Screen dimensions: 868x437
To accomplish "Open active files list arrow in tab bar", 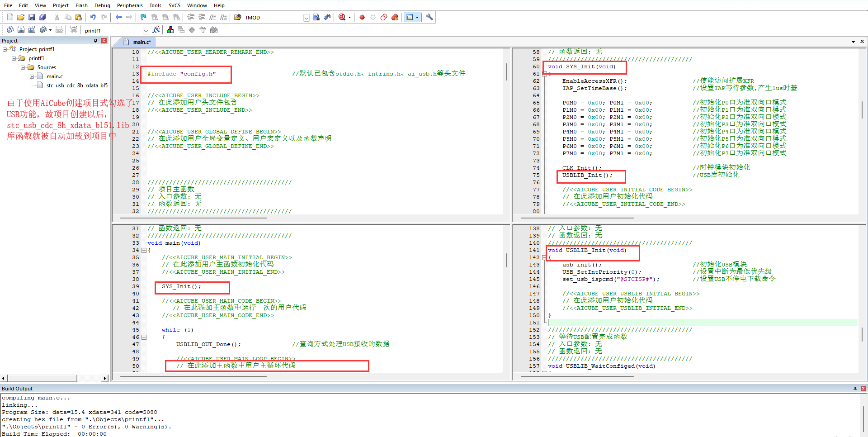I will point(854,42).
